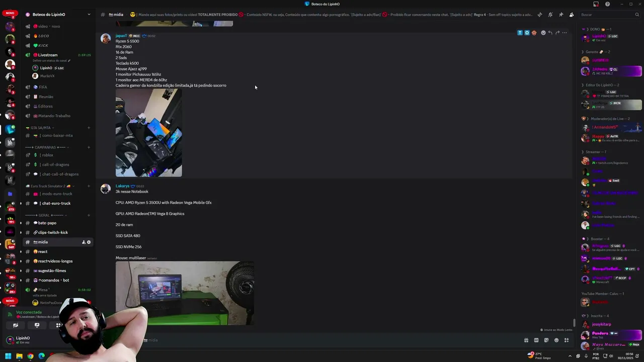This screenshot has height=362, width=644.
Task: Forward japaxT's message
Action: coord(557,33)
